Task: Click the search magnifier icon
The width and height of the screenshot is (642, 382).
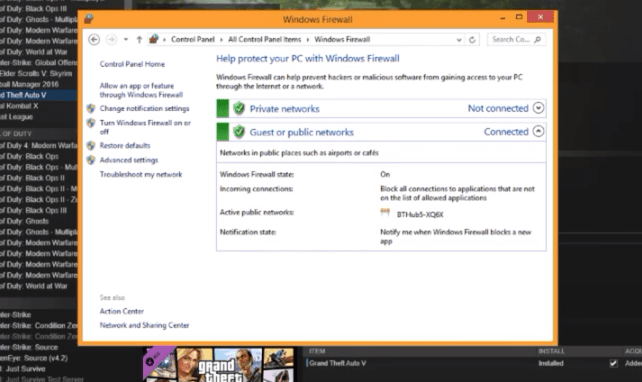Action: click(538, 39)
